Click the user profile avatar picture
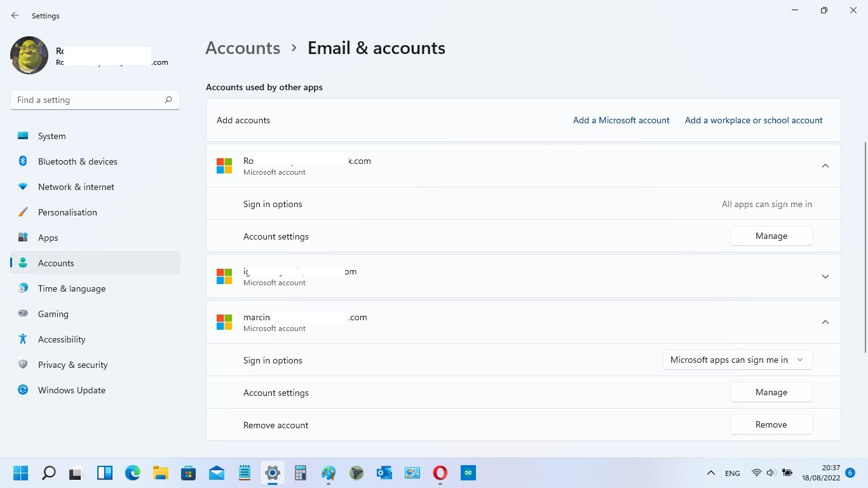The image size is (868, 488). tap(29, 55)
